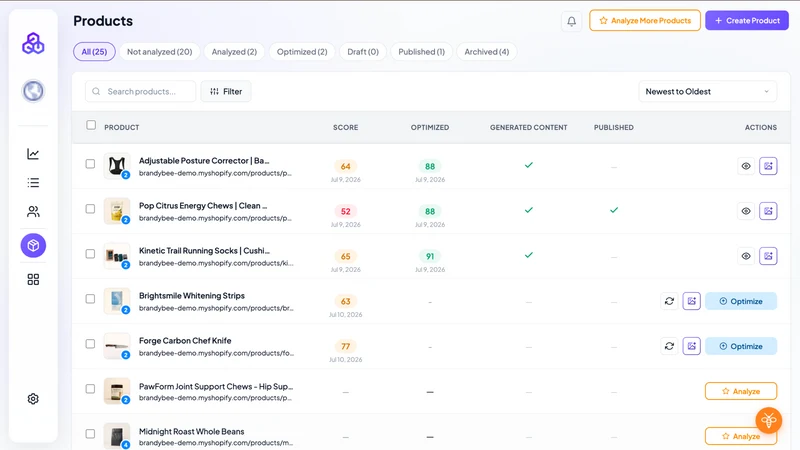Viewport: 800px width, 450px height.
Task: Check the Forge Carbon Chef Knife checkbox
Action: coord(90,344)
